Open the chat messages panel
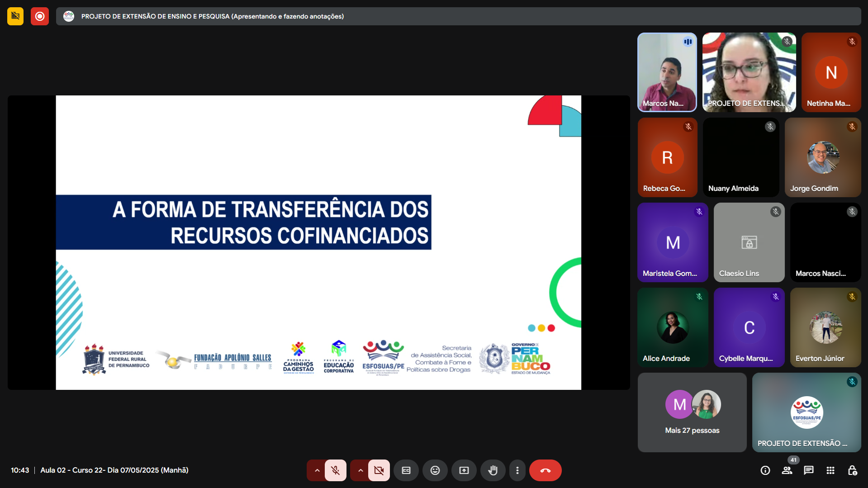Image resolution: width=868 pixels, height=488 pixels. coord(808,470)
